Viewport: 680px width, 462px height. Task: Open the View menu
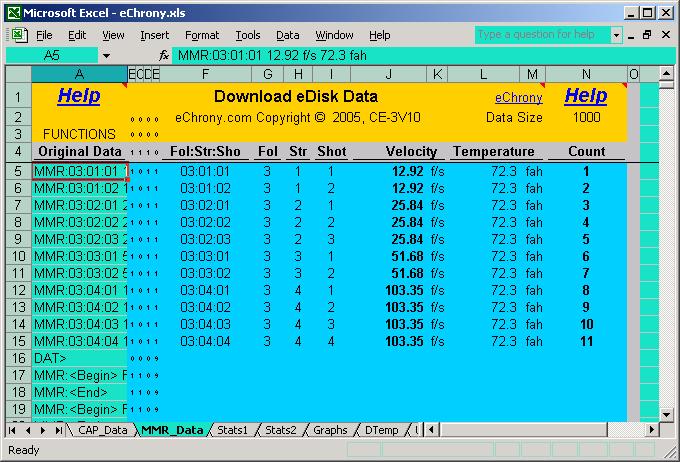pos(113,35)
